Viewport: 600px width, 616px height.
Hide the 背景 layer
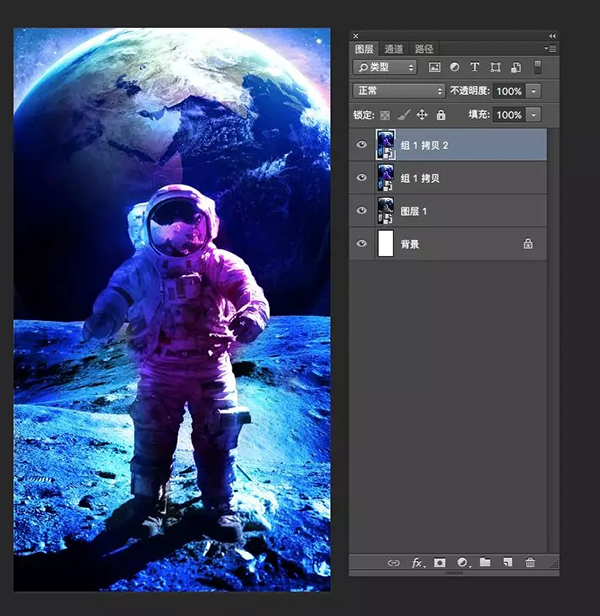(x=362, y=243)
